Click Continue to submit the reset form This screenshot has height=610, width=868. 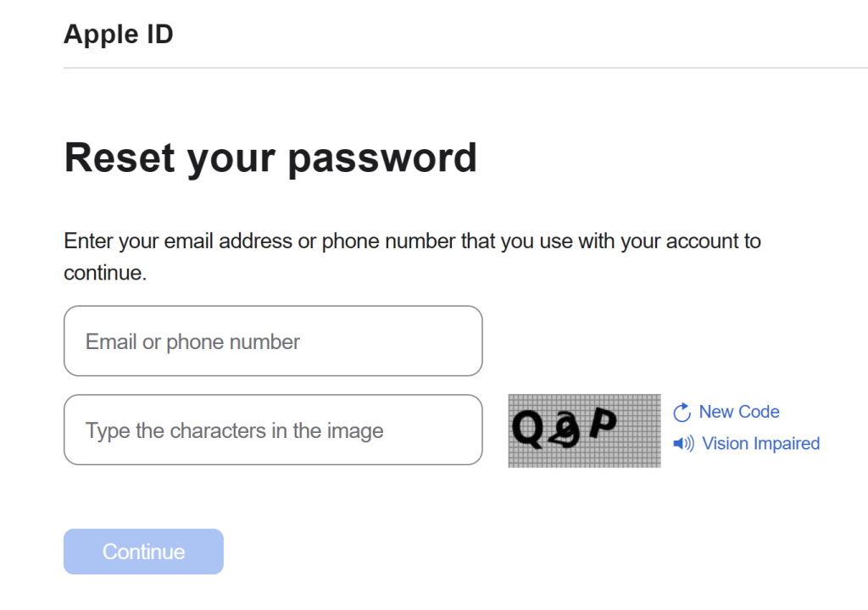pos(143,551)
